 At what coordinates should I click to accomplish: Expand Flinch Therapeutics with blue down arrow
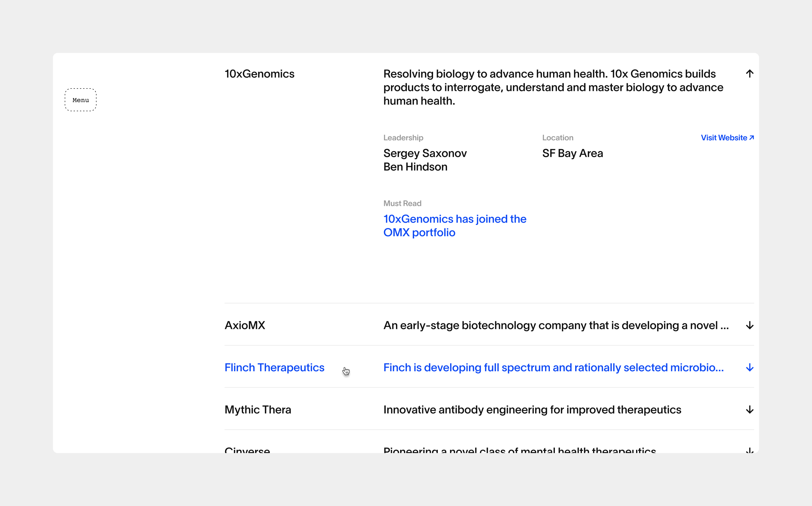coord(749,367)
